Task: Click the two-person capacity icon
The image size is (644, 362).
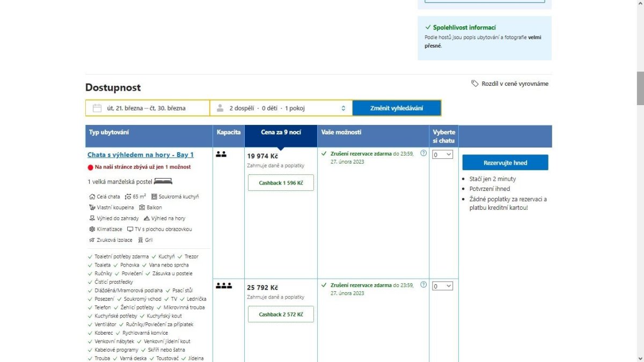Action: pos(221,154)
